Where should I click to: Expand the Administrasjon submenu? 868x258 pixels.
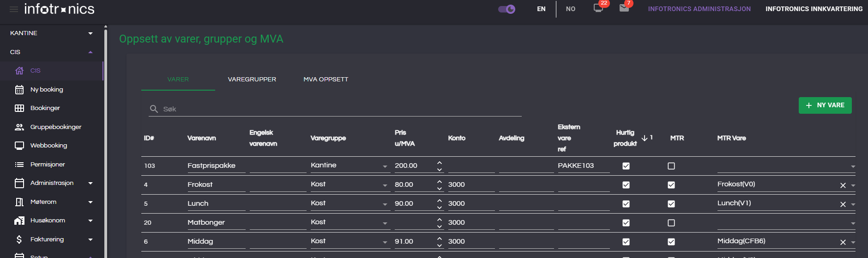(90, 183)
